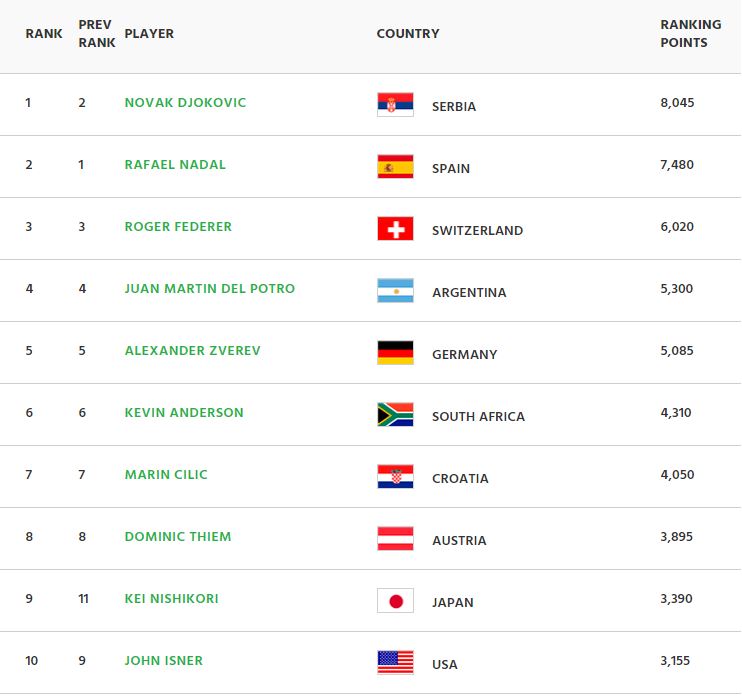Click the Serbia flag icon
The width and height of the screenshot is (742, 697).
395,105
